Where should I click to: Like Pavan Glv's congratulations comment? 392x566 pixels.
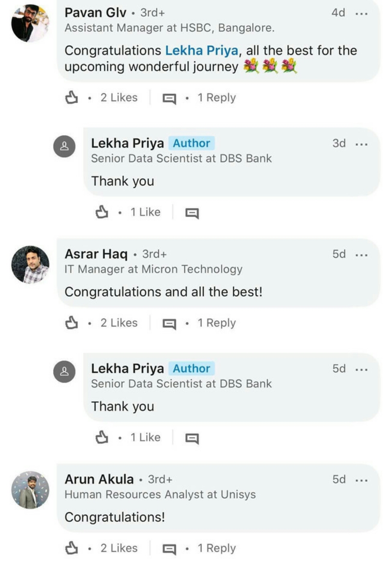72,98
